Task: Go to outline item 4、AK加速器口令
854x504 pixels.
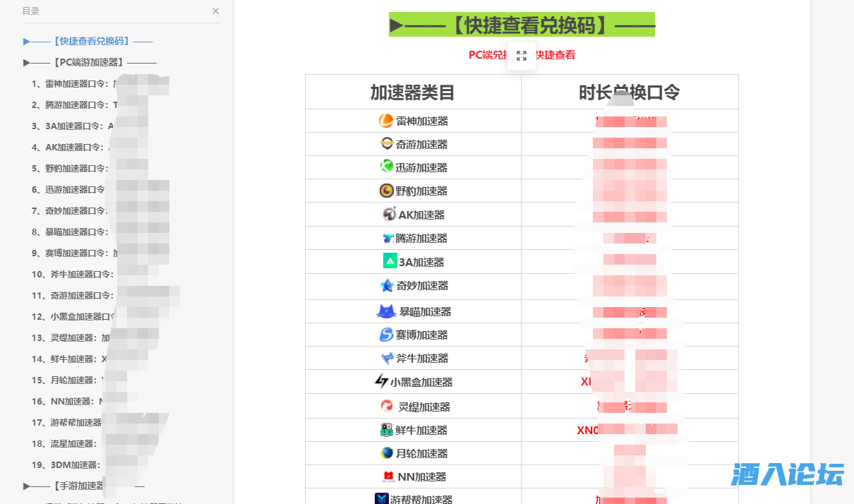Action: [x=72, y=147]
